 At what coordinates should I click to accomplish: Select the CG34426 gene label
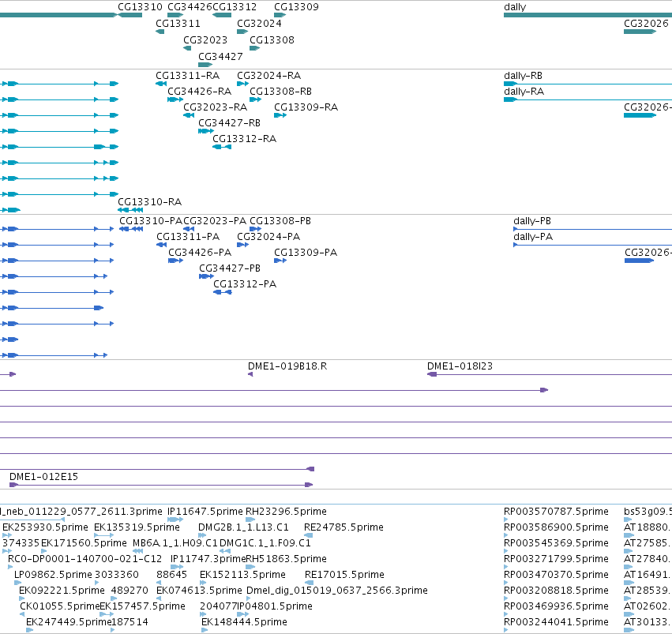pos(190,7)
